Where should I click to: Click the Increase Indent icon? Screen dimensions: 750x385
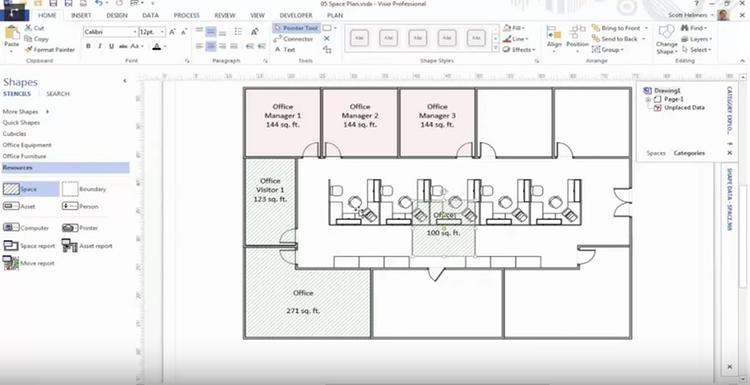261,46
